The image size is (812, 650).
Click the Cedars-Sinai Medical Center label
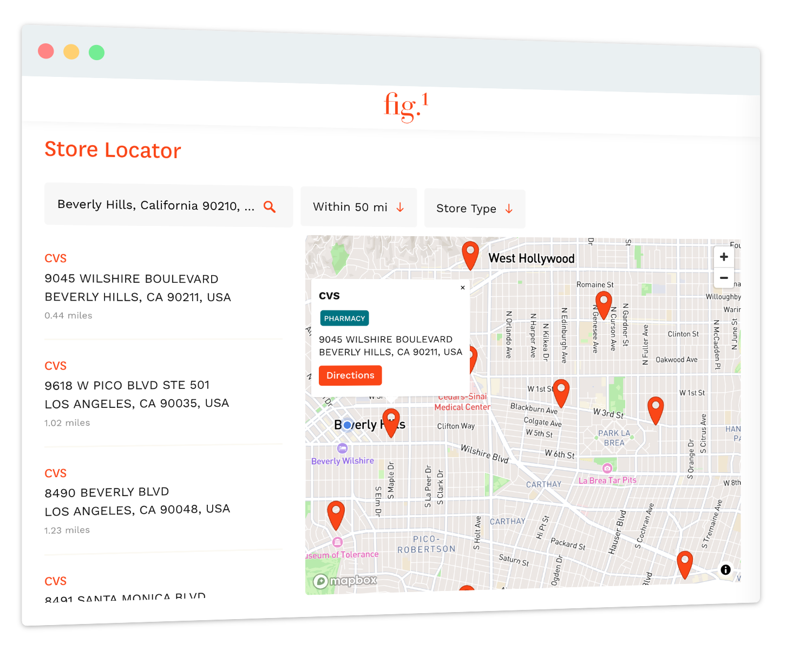click(462, 402)
